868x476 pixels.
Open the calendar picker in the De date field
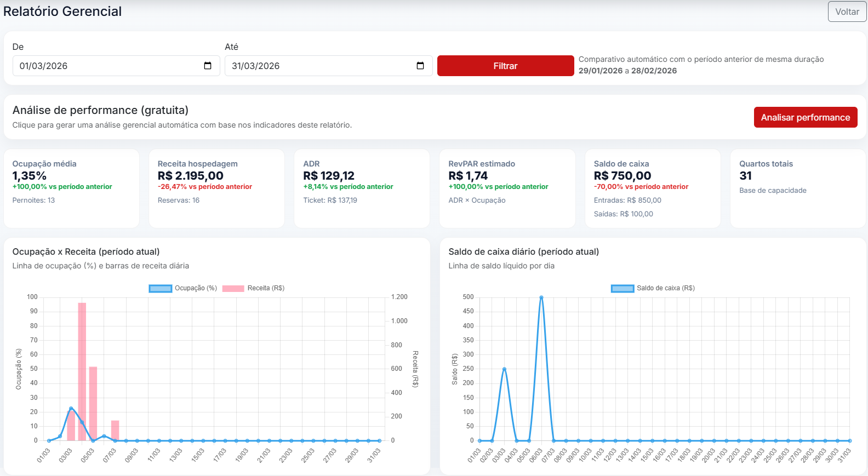pos(208,66)
